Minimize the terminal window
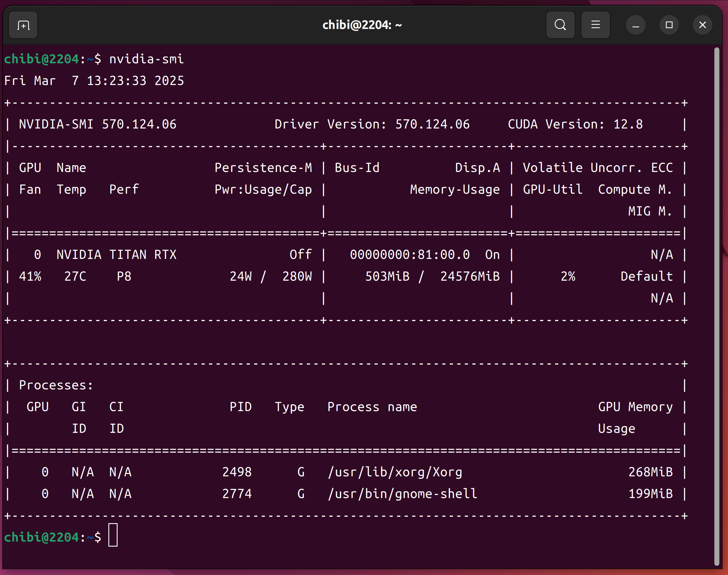The height and width of the screenshot is (575, 728). tap(636, 25)
